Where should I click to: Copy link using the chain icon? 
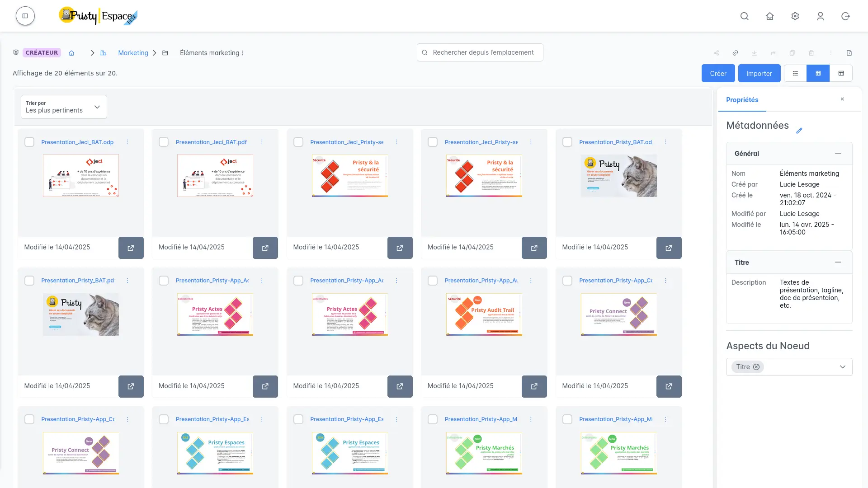pyautogui.click(x=736, y=53)
